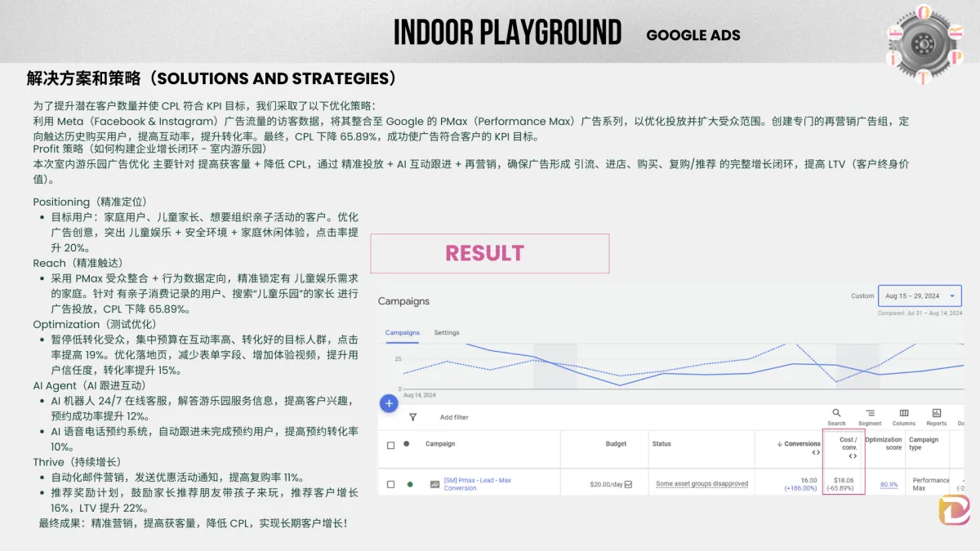Click the budget chart icon next to $20.00/day
Image resolution: width=980 pixels, height=551 pixels.
pos(628,484)
